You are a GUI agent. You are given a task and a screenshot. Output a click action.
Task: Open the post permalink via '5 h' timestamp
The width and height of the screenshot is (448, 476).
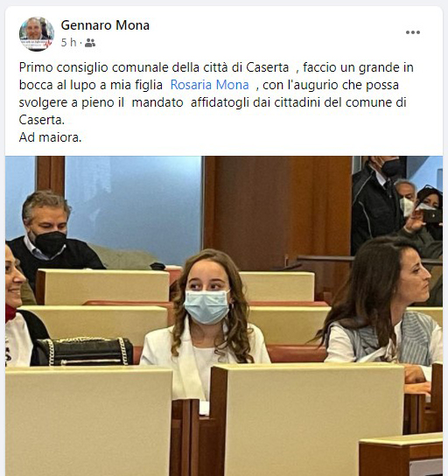[x=68, y=43]
